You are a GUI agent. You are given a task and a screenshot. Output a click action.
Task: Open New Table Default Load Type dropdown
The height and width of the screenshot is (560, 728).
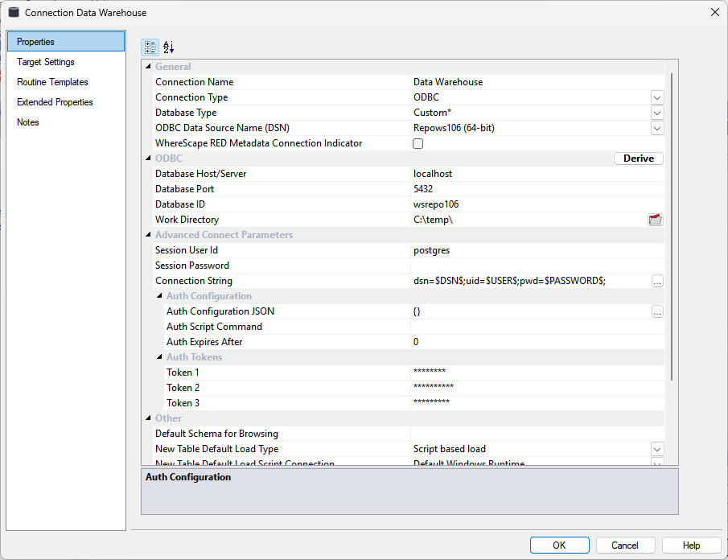(x=657, y=449)
